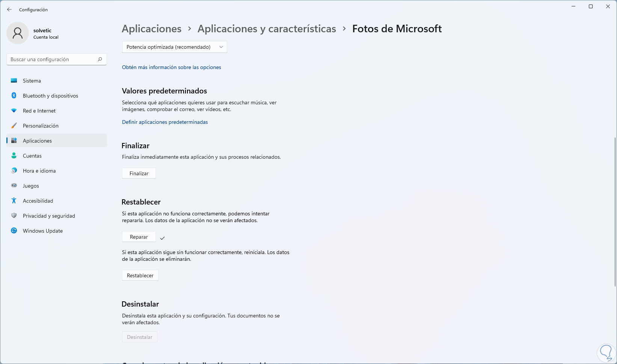Click the Red e Internet wifi icon

14,111
